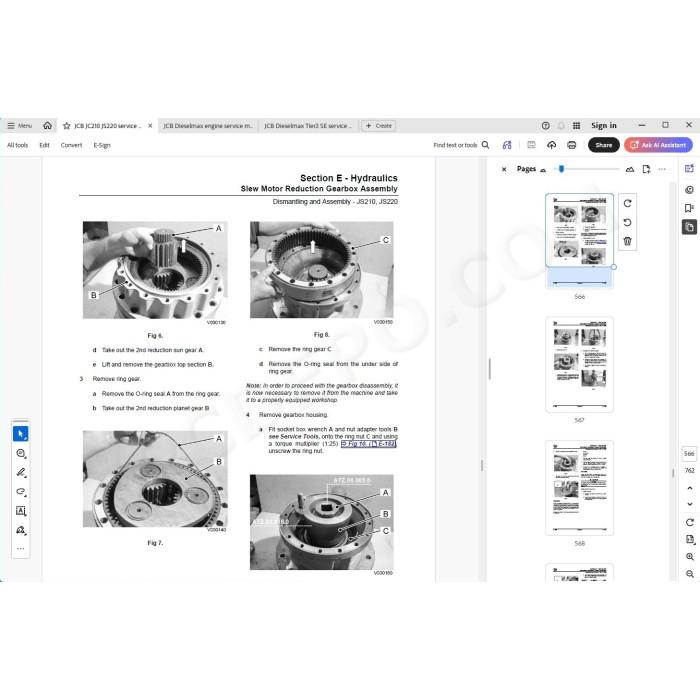Open the comments panel icon in right rail
The height and width of the screenshot is (700, 700).
point(689,190)
